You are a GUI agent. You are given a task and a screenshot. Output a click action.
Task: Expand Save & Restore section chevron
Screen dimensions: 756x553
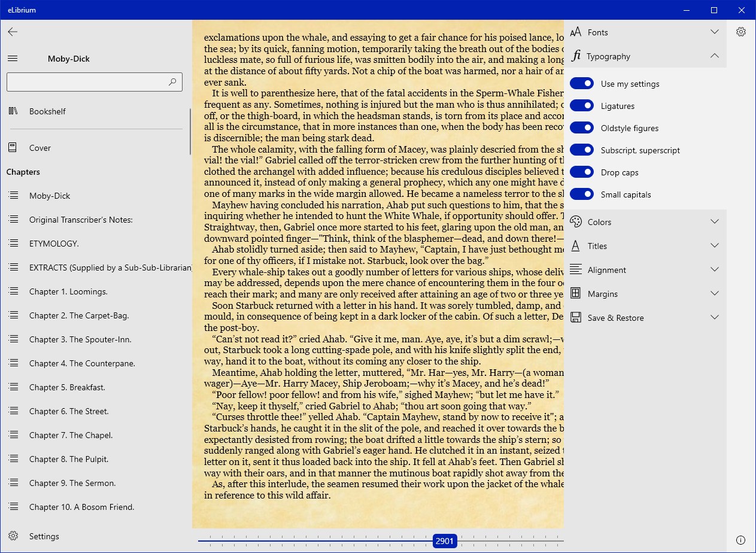(x=714, y=317)
